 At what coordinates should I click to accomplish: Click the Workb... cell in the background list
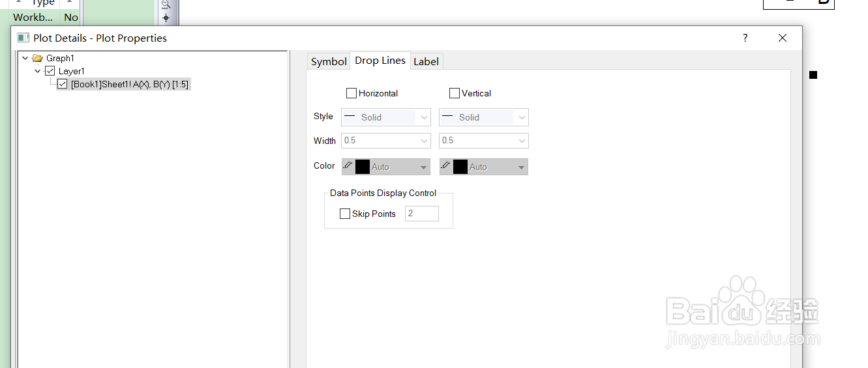(x=33, y=18)
